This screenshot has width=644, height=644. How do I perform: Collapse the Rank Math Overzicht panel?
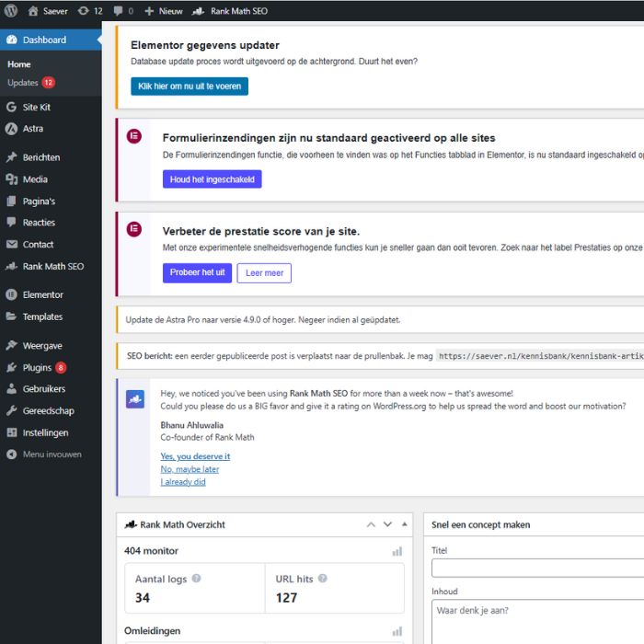(404, 524)
